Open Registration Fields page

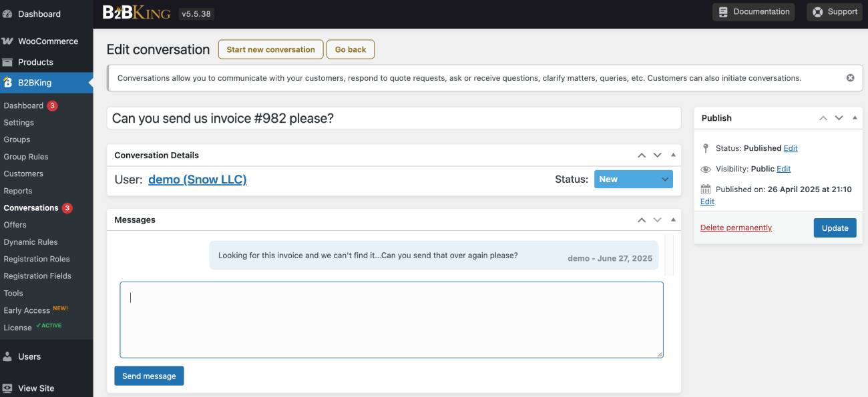[37, 276]
